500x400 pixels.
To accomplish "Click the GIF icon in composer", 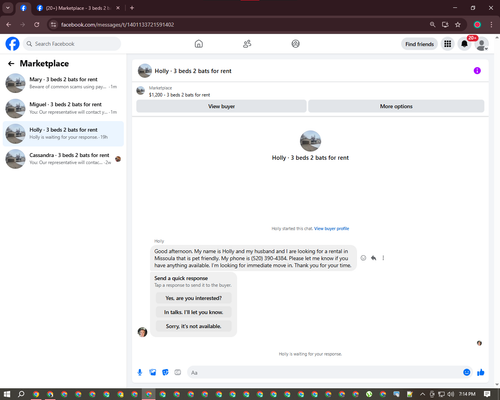I will [x=178, y=372].
